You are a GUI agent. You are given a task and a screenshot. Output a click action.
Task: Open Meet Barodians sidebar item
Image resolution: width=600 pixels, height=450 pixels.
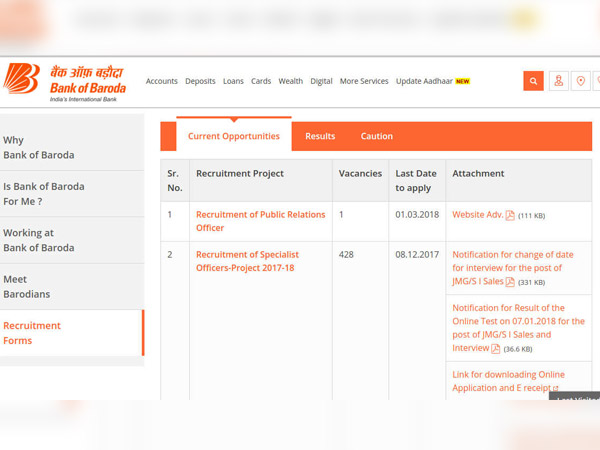pyautogui.click(x=72, y=287)
